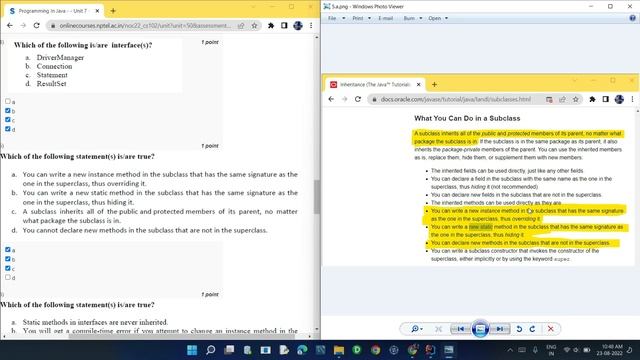The image size is (640, 360).
Task: Bookmark the NPTEL page with the star
Action: pos(254,25)
